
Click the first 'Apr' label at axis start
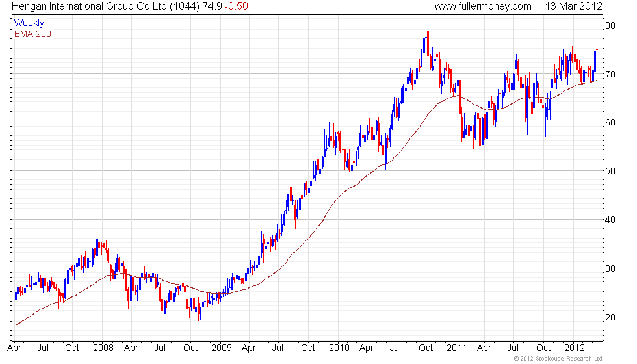click(x=14, y=348)
